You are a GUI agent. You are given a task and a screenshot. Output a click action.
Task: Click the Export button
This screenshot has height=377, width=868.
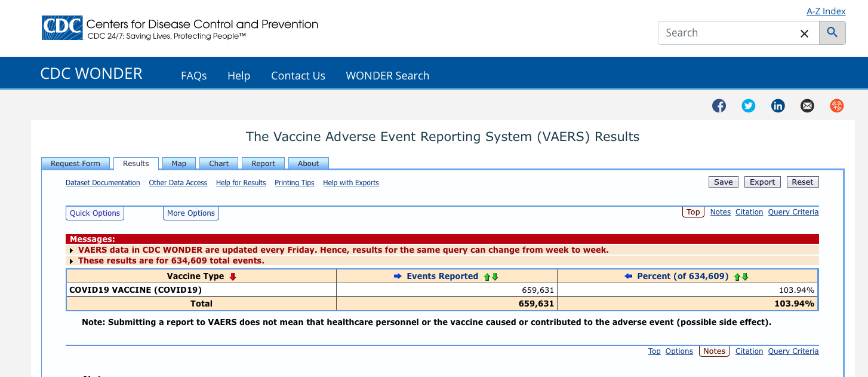click(762, 182)
